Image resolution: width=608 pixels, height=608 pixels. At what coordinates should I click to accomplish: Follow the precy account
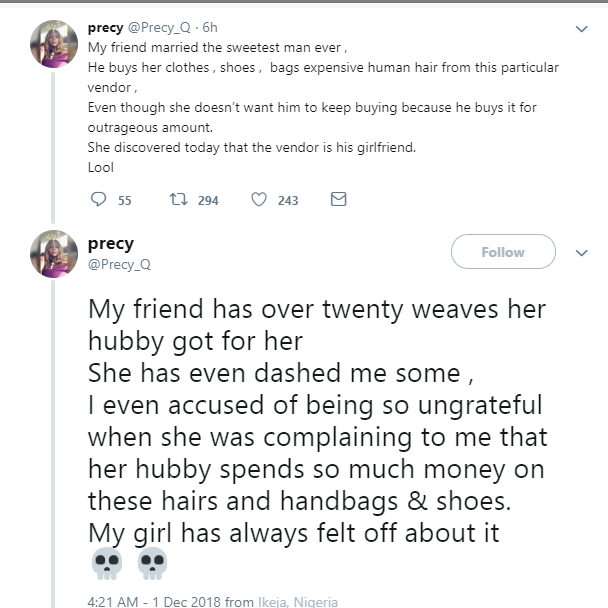(x=503, y=252)
